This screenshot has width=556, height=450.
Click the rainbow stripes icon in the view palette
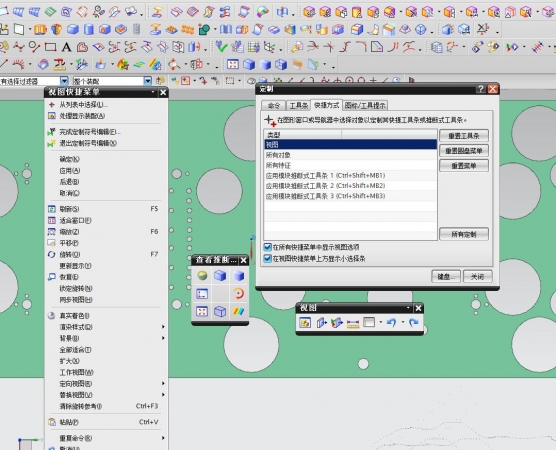238,311
